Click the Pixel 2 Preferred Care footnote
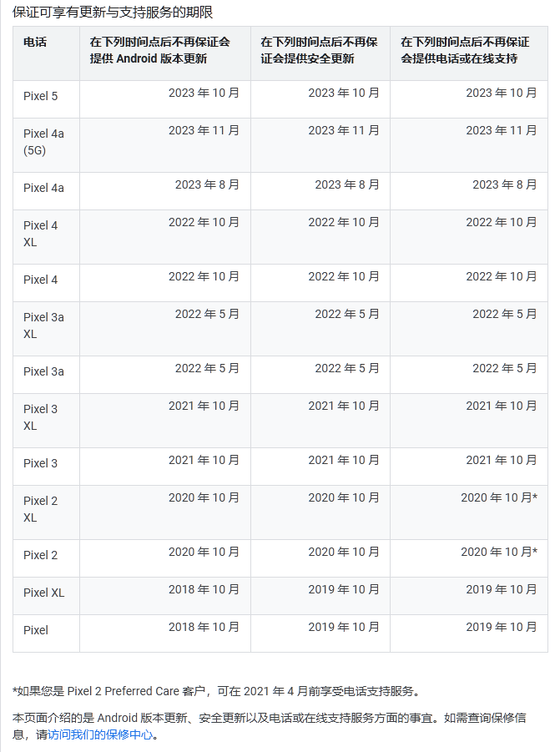The height and width of the screenshot is (752, 560). [x=215, y=691]
